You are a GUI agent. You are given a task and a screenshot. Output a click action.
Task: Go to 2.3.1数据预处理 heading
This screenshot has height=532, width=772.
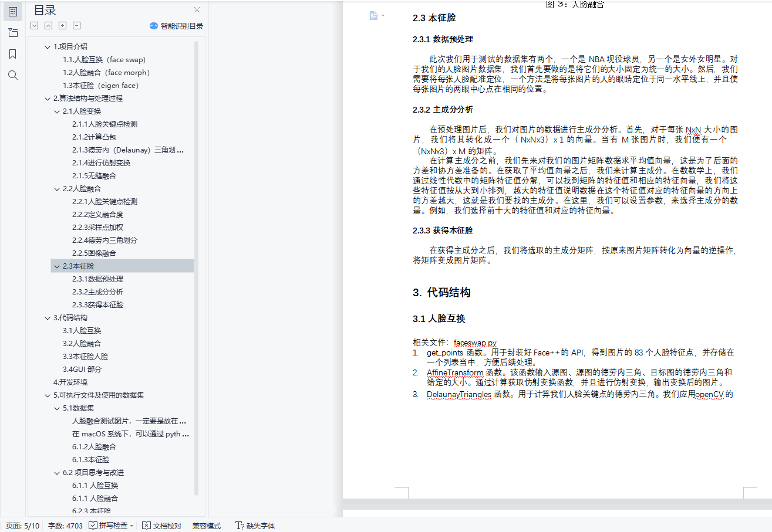pos(97,279)
